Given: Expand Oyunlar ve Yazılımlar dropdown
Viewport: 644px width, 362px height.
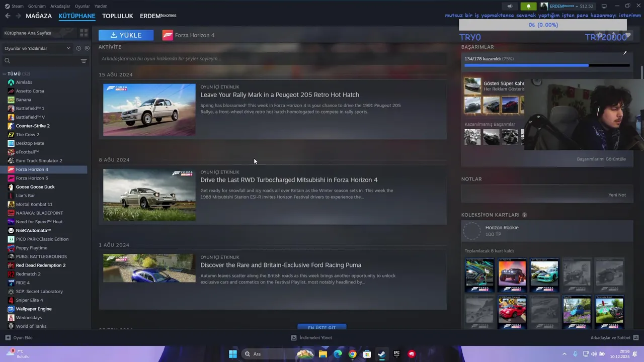Looking at the screenshot, I should point(37,48).
